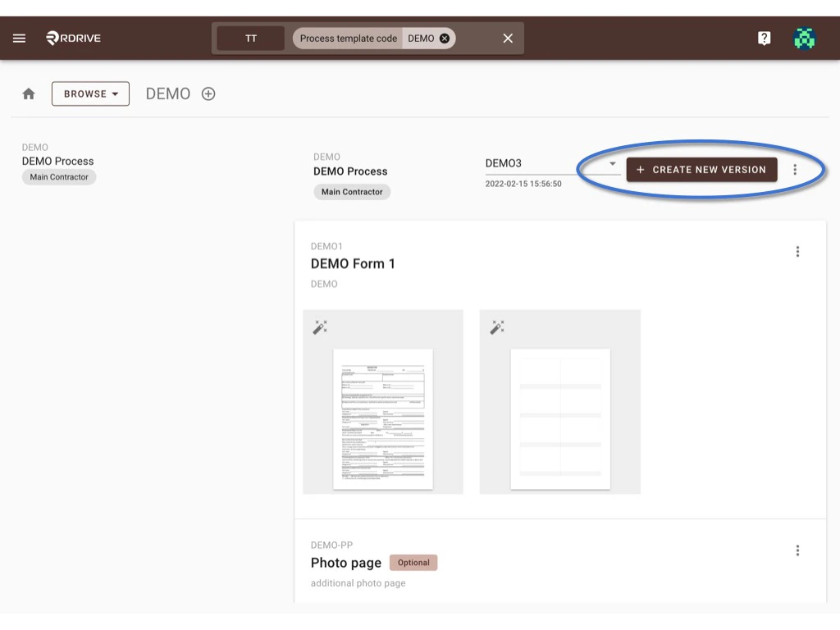Viewport: 840px width, 630px height.
Task: Click the plus icon next to DEMO breadcrumb
Action: [x=208, y=93]
